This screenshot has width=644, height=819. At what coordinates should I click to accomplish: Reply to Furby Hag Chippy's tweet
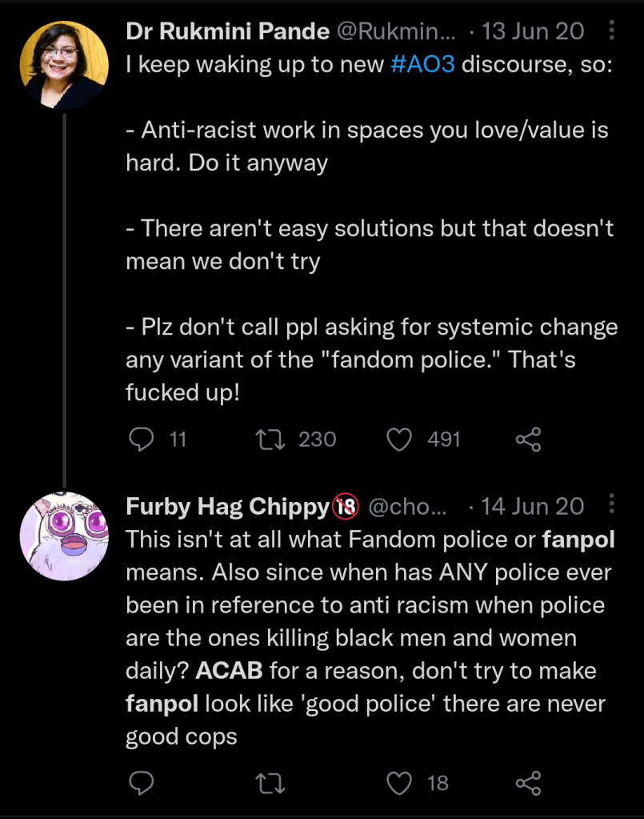141,782
